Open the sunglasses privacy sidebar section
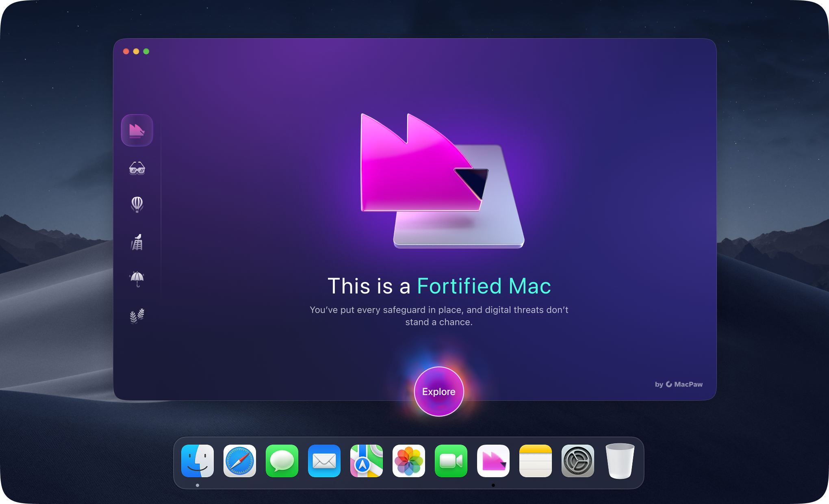 pyautogui.click(x=137, y=168)
